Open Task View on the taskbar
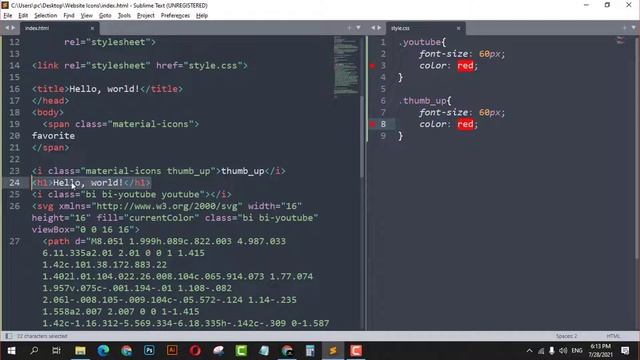 tap(57, 351)
